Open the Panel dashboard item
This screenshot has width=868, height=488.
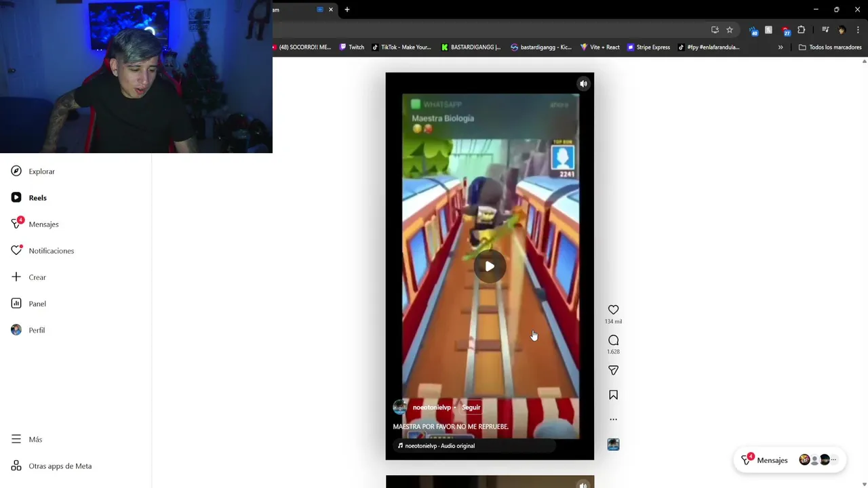(28, 304)
